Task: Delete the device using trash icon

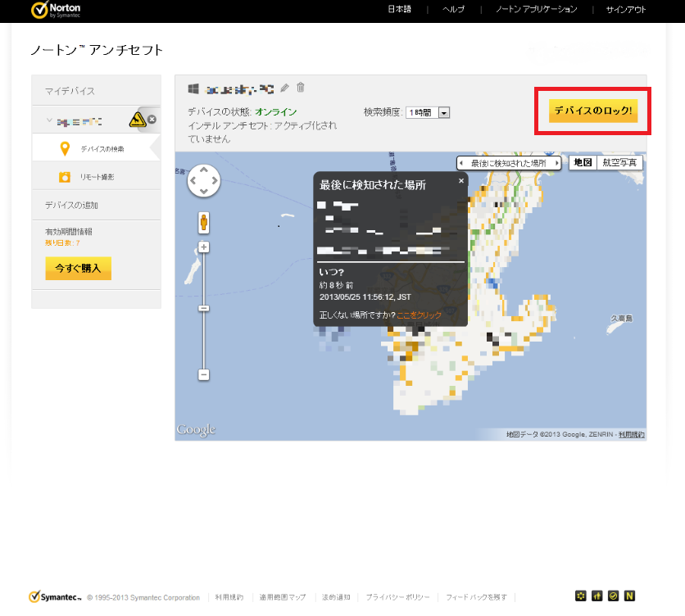Action: (x=301, y=88)
